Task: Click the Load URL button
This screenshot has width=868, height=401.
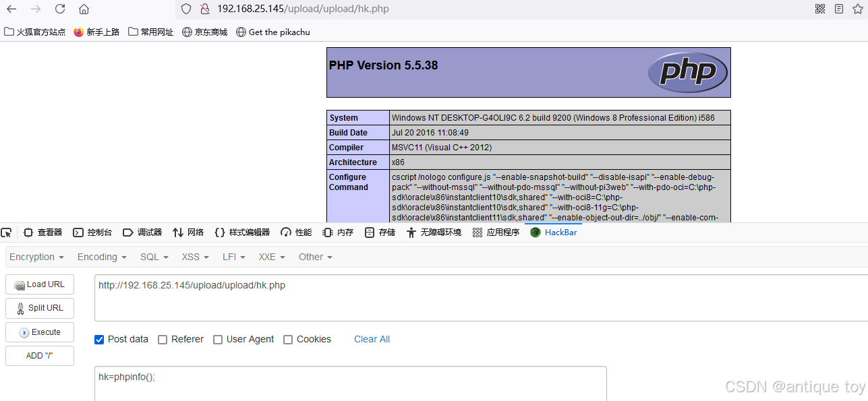Action: [40, 284]
